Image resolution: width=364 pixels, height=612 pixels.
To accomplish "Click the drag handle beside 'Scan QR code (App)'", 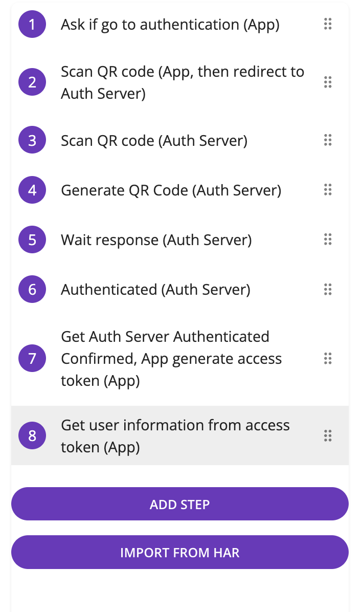I will pos(328,82).
